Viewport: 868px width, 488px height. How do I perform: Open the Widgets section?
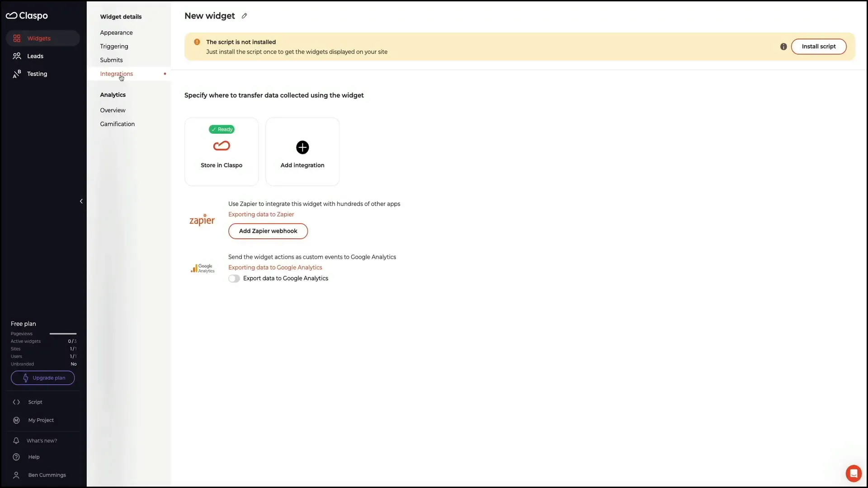pos(43,38)
